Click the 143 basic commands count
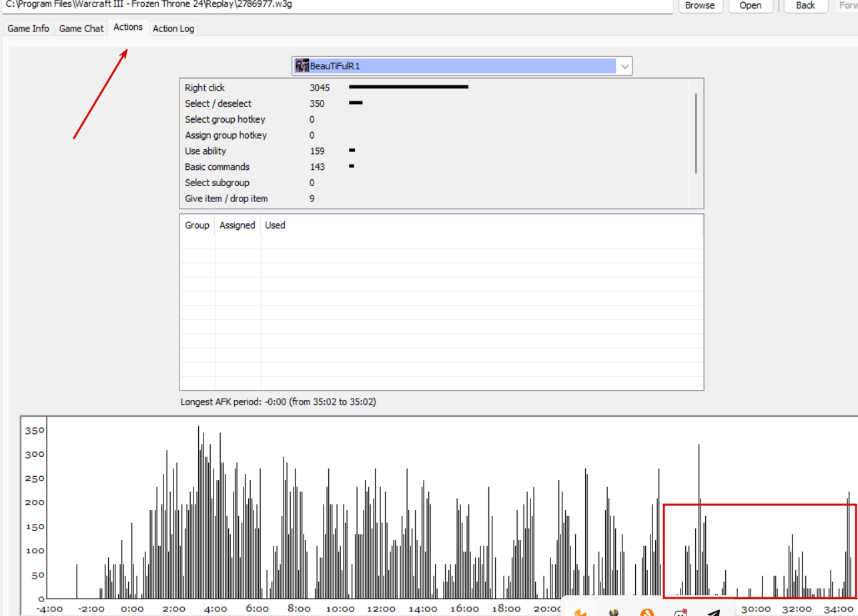The width and height of the screenshot is (858, 616). [317, 167]
